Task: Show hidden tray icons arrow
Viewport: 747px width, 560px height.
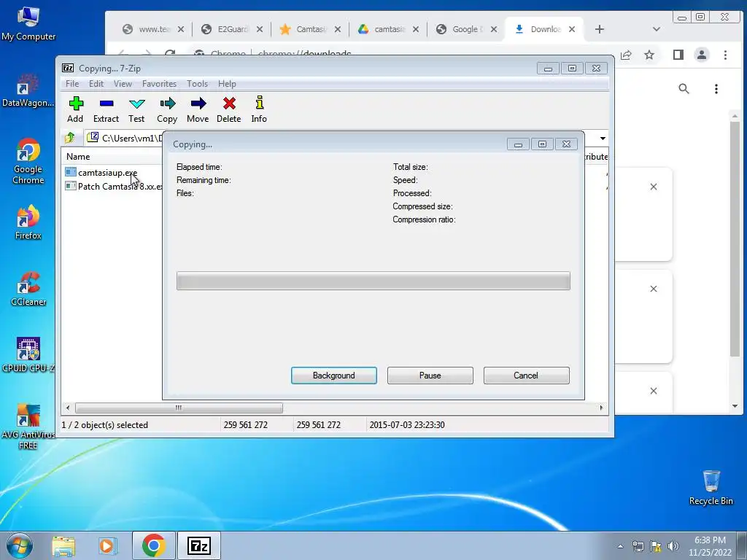Action: pos(620,546)
